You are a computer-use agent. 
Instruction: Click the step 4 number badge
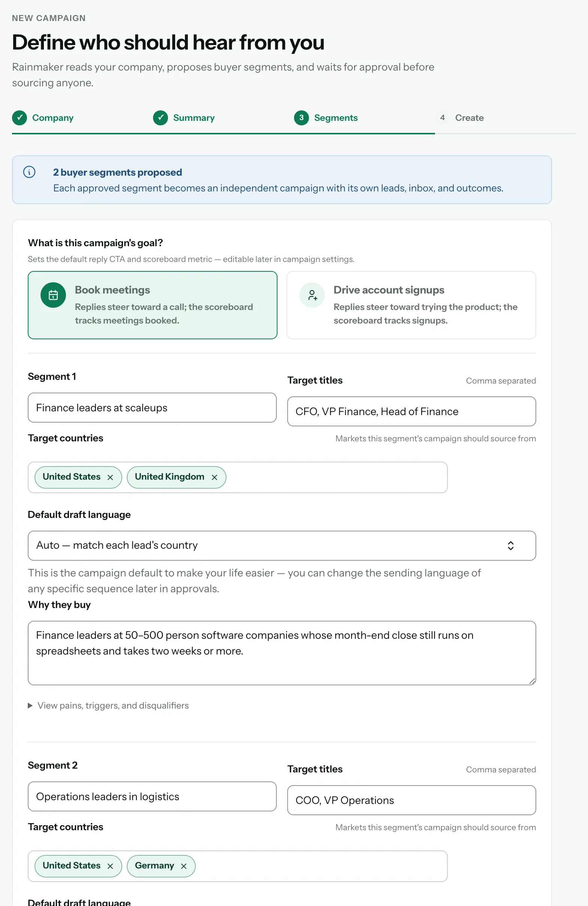pos(442,117)
